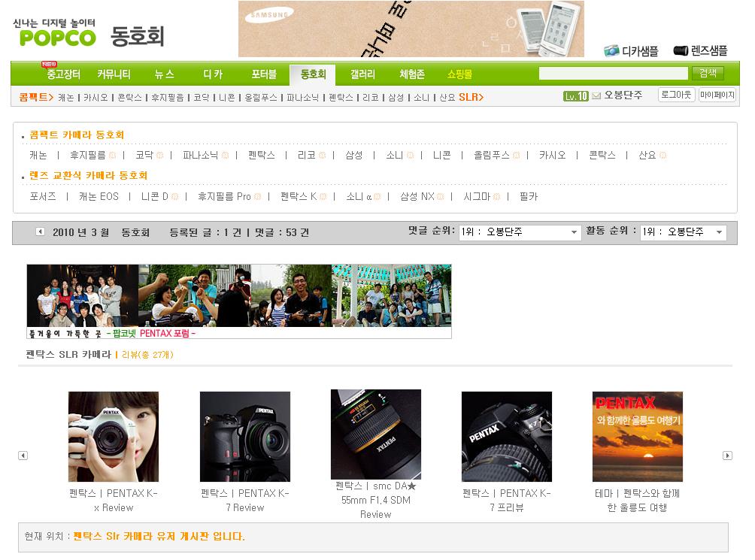The height and width of the screenshot is (560, 755).
Task: Click the 로그아웃 button
Action: coord(676,95)
